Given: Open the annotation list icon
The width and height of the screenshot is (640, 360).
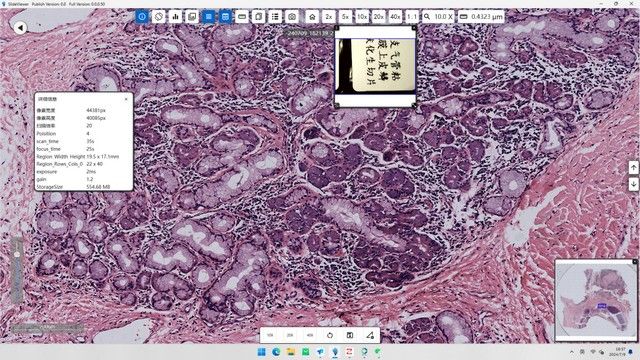Looking at the screenshot, I should [275, 17].
